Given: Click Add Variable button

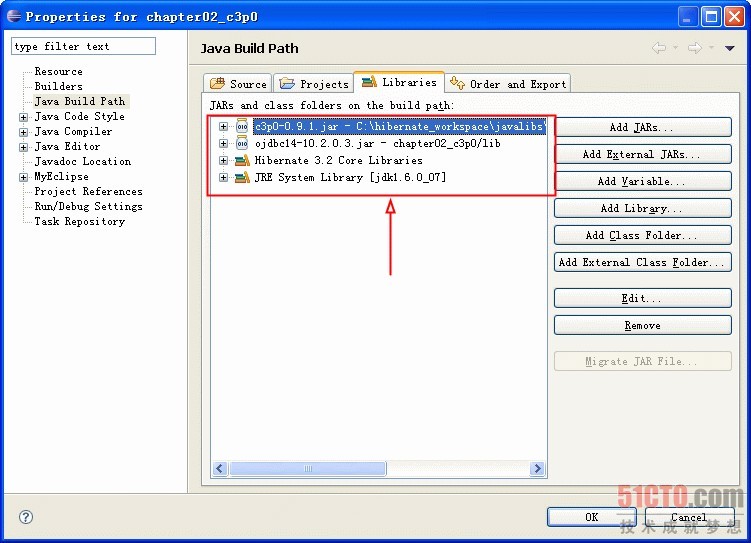Looking at the screenshot, I should pos(643,181).
